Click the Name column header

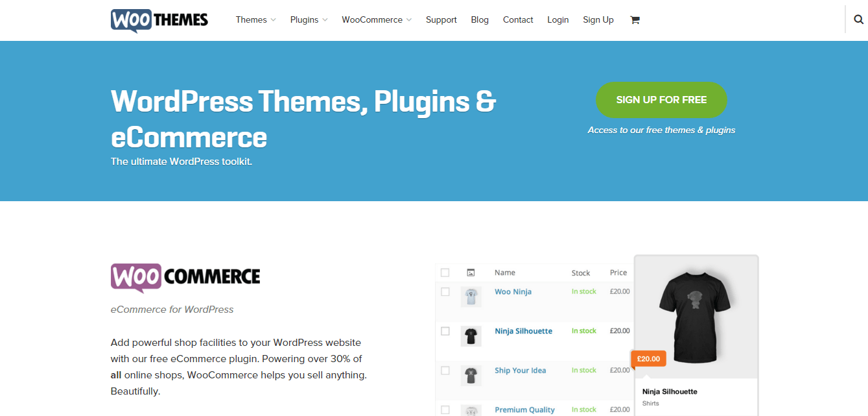point(505,273)
